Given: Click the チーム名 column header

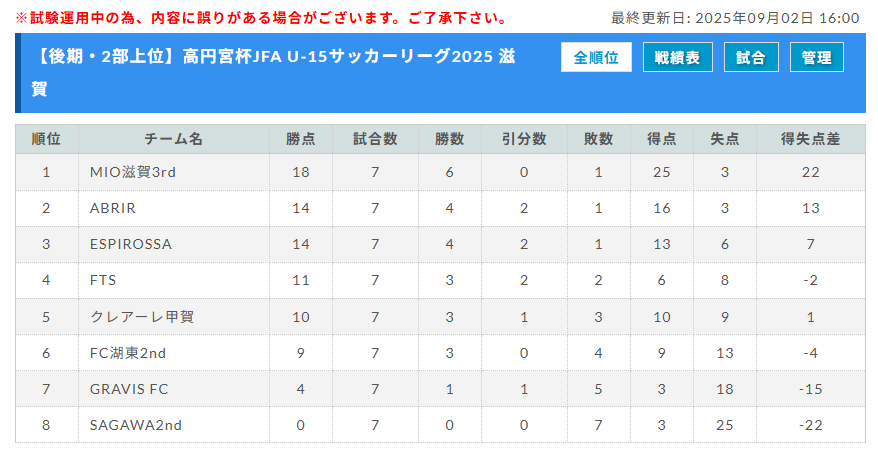Looking at the screenshot, I should [x=174, y=139].
